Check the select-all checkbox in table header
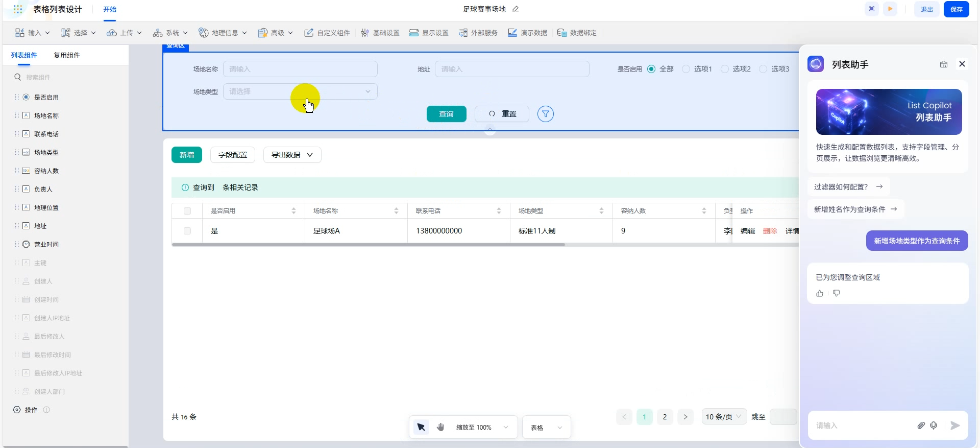 click(x=187, y=211)
